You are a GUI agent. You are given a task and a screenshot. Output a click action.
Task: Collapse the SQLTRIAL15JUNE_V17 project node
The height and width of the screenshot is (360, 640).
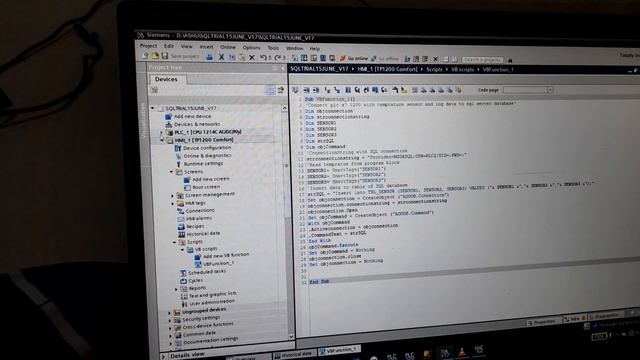click(x=153, y=108)
